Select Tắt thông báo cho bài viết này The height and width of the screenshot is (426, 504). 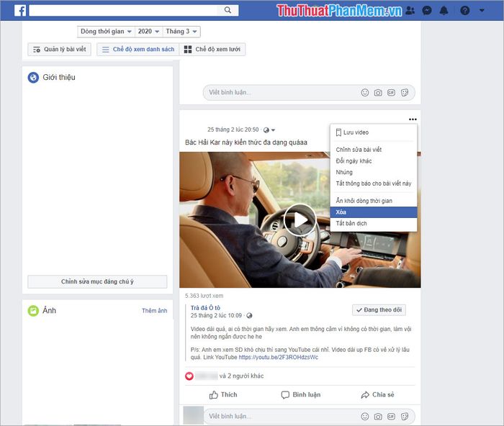pos(374,183)
